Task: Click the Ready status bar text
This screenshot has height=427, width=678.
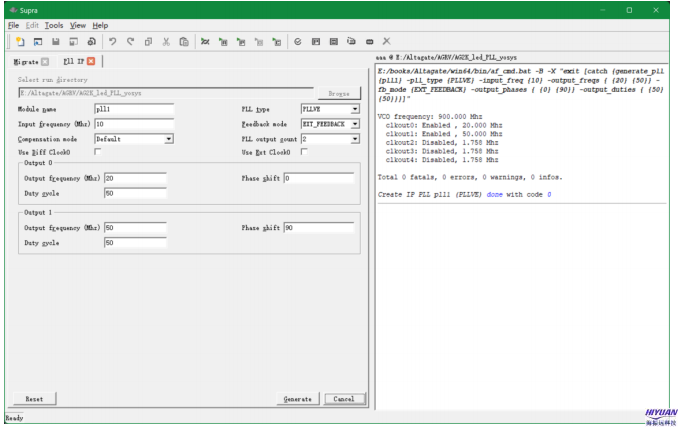Action: click(x=14, y=418)
